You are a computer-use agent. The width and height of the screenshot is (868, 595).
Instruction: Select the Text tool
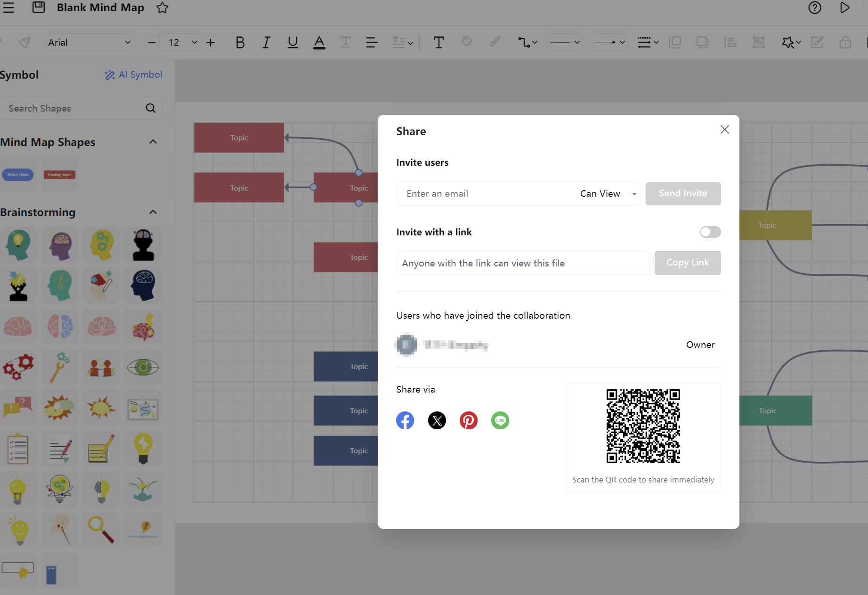pyautogui.click(x=439, y=42)
